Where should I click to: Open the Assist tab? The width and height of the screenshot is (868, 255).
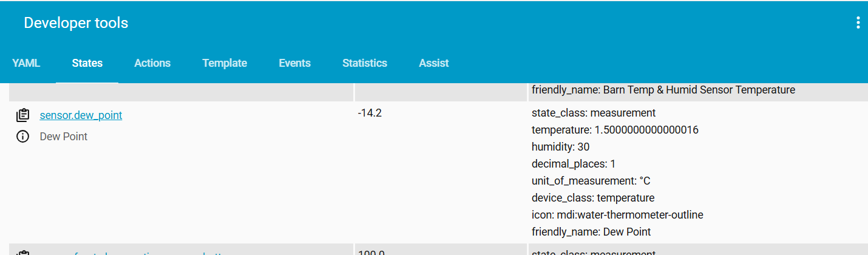tap(433, 63)
